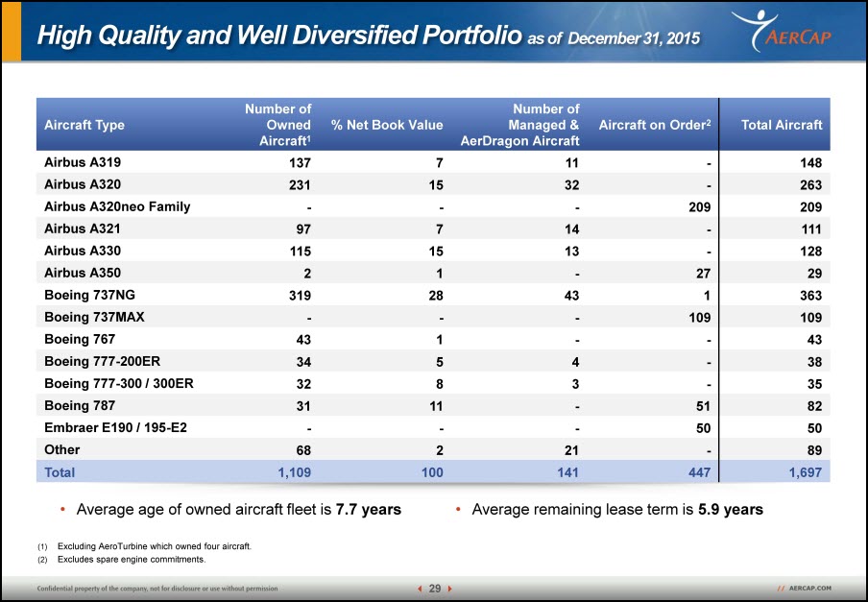Image resolution: width=868 pixels, height=602 pixels.
Task: Go to next slide using right arrow
Action: click(x=450, y=589)
